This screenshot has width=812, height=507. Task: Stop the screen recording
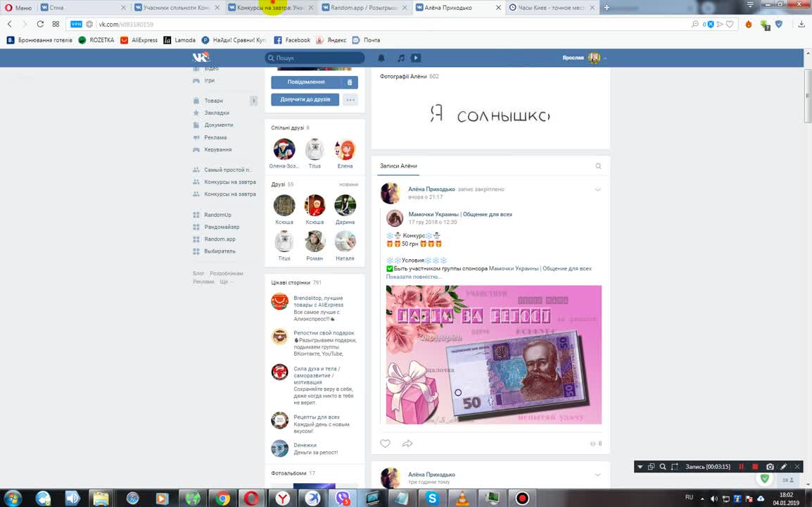point(755,467)
